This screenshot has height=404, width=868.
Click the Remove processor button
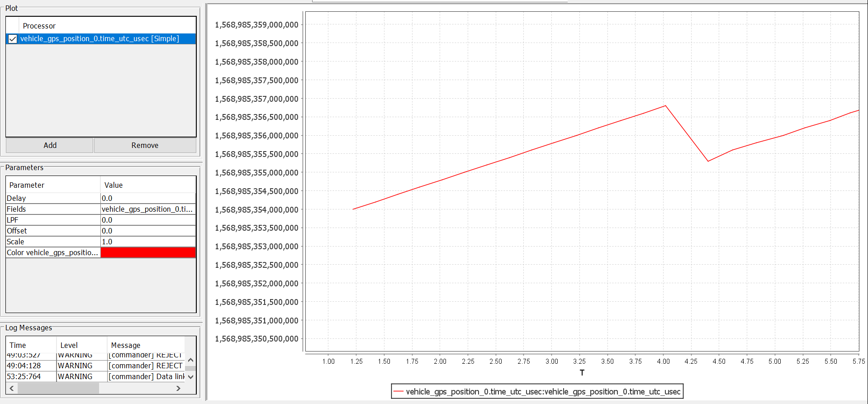coord(145,145)
